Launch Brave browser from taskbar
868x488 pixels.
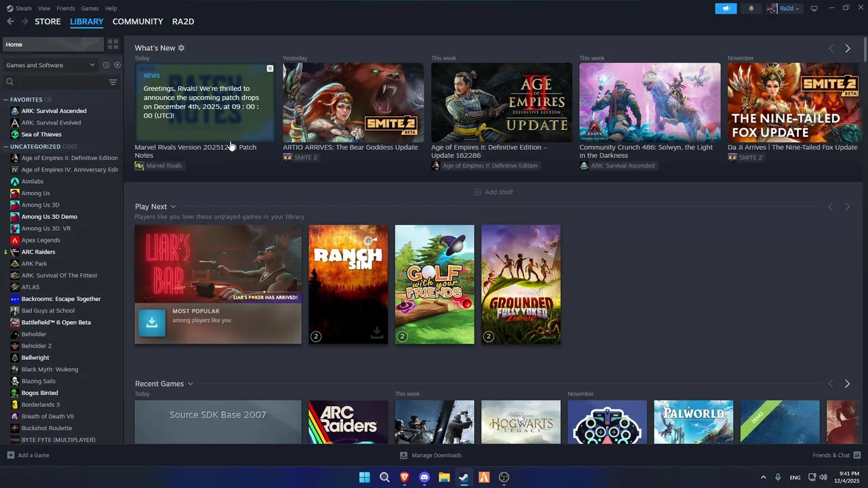[x=404, y=477]
